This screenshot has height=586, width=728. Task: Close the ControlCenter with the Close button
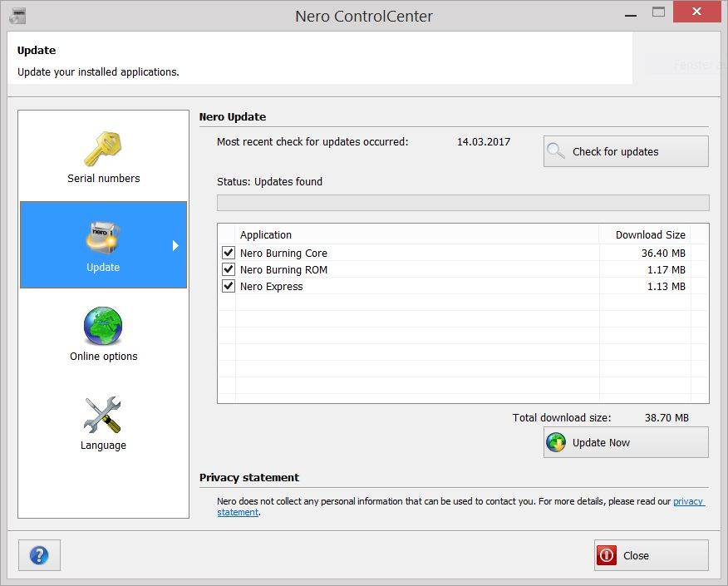click(651, 555)
